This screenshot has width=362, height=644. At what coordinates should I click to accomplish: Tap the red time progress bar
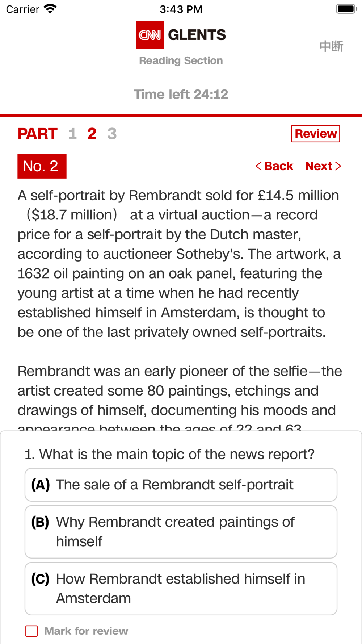point(181,116)
